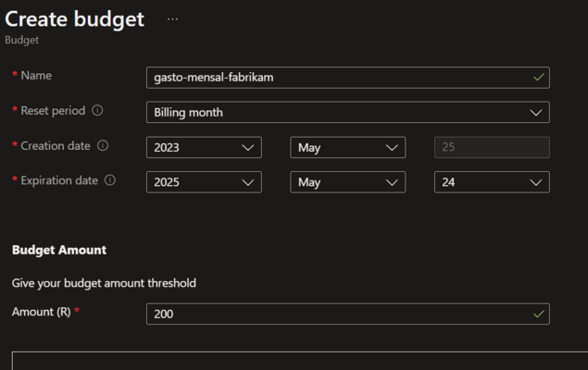588x370 pixels.
Task: Click the Reset period label
Action: coord(53,110)
